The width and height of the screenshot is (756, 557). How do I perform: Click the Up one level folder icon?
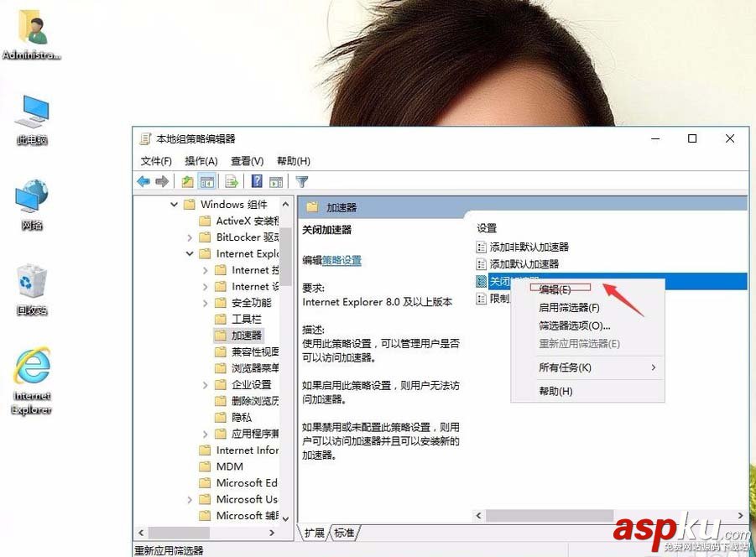187,182
